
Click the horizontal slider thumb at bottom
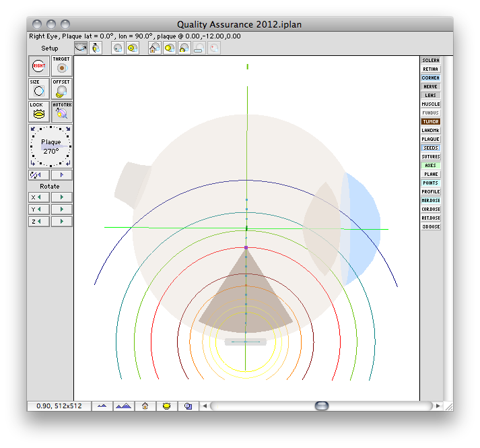322,406
